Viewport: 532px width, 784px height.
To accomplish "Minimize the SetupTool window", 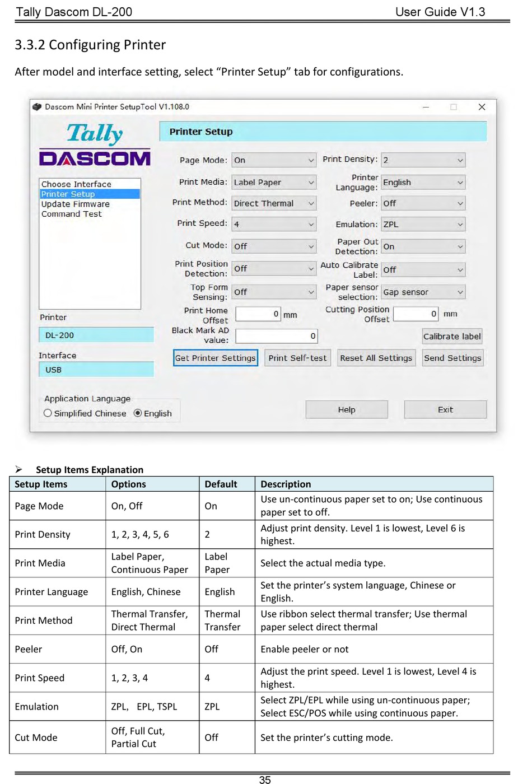I will click(426, 107).
